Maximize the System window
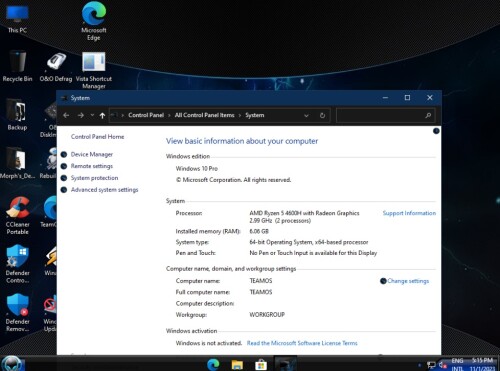500x371 pixels. 407,98
